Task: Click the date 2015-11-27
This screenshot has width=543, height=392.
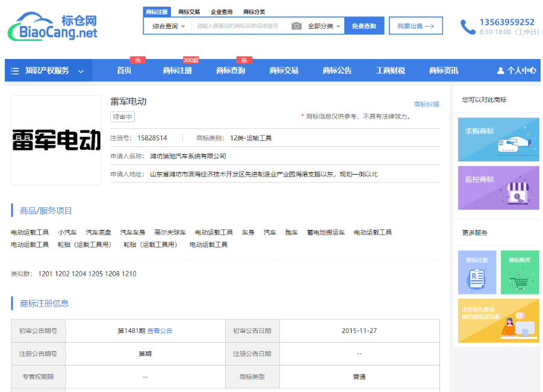Action: point(359,331)
